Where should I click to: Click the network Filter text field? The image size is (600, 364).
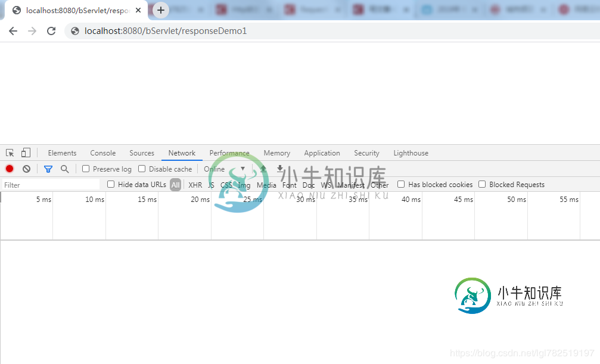pos(51,185)
